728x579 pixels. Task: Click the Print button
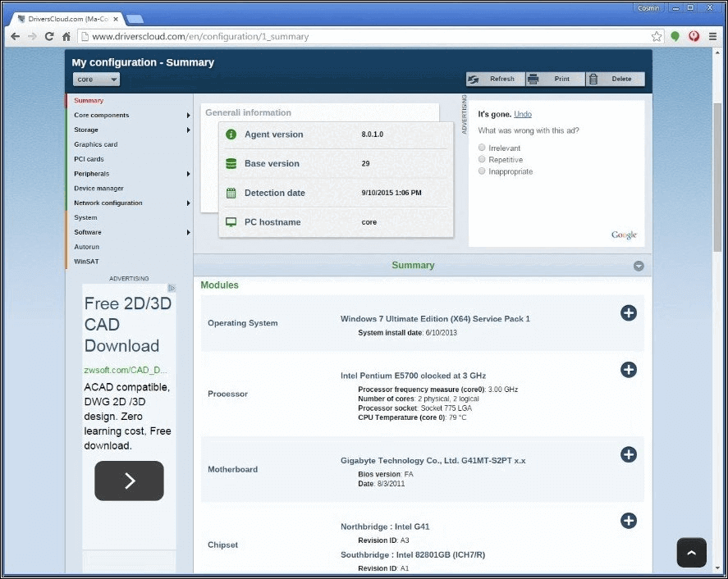pyautogui.click(x=556, y=80)
